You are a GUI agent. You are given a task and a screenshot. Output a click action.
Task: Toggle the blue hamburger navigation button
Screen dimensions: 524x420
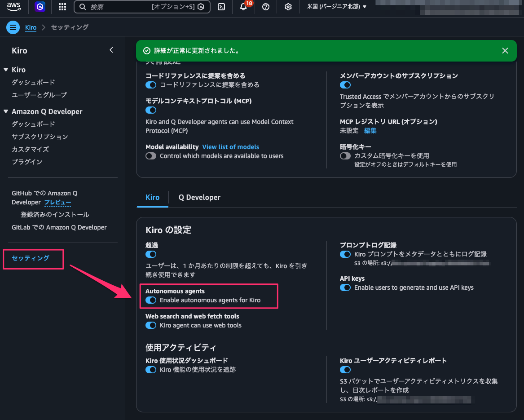[x=13, y=27]
